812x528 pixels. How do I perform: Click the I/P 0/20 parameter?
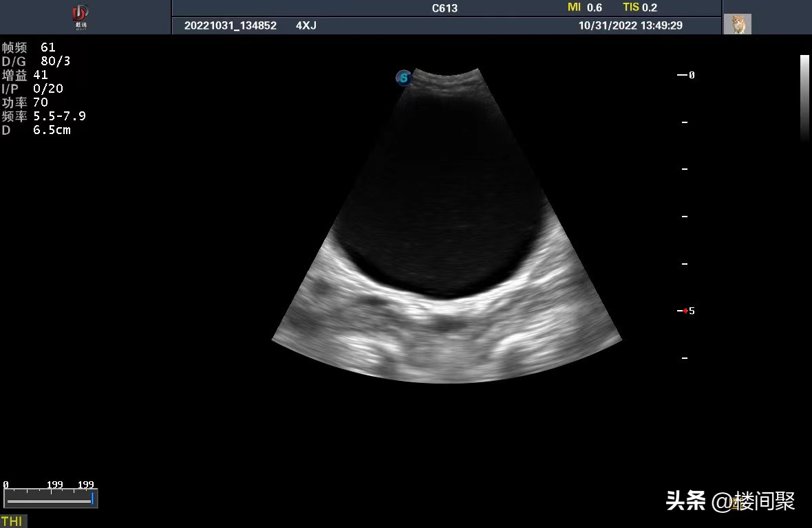click(x=32, y=89)
